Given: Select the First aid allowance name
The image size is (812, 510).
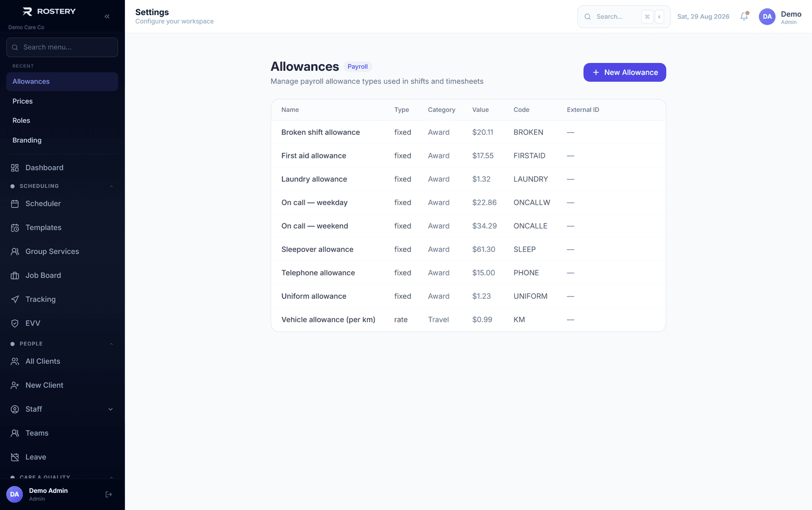Looking at the screenshot, I should pyautogui.click(x=314, y=156).
